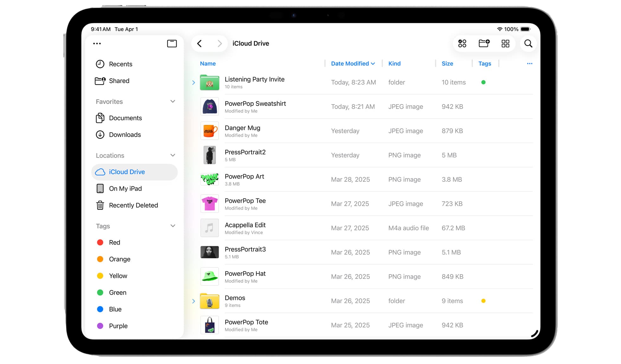Screen dimensions: 621x364
Task: Open search with magnifying glass icon
Action: (x=528, y=43)
